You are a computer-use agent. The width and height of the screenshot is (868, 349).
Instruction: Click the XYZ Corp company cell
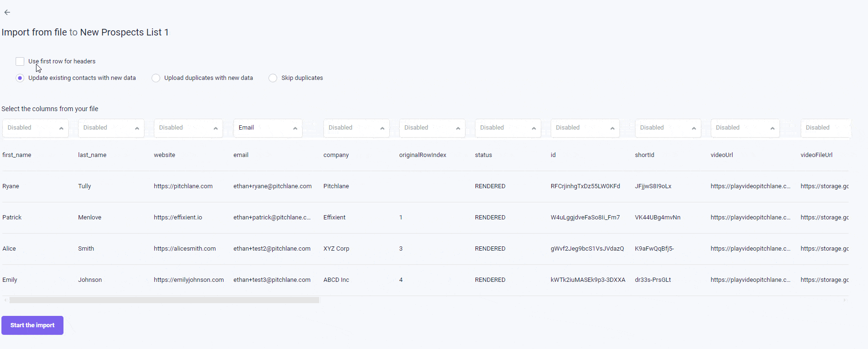pos(336,249)
